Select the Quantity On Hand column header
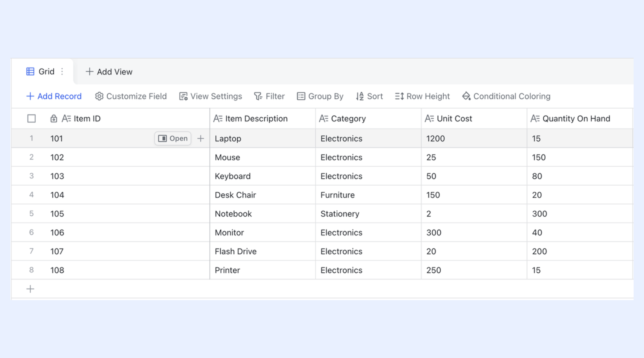This screenshot has height=358, width=644. [x=580, y=119]
